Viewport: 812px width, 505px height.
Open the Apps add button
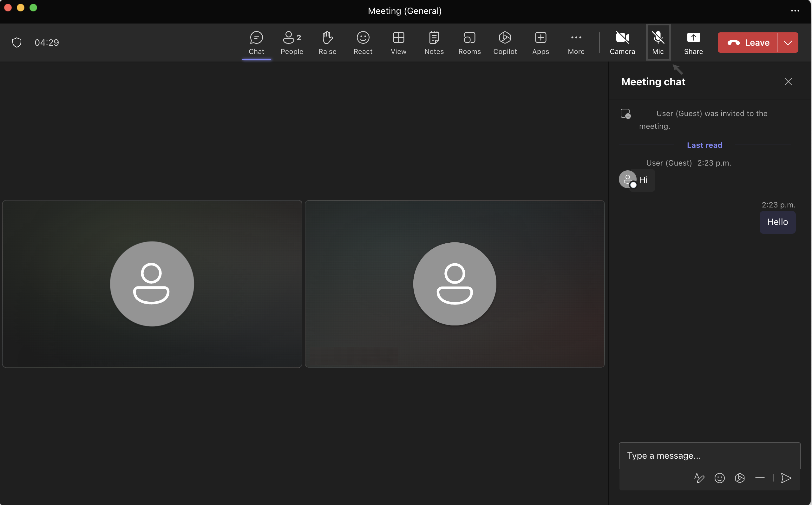[x=540, y=43]
